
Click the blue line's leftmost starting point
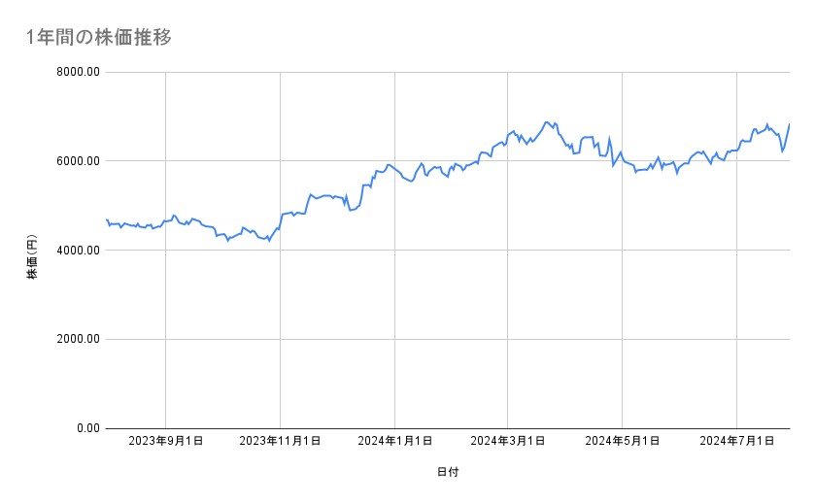tap(106, 219)
